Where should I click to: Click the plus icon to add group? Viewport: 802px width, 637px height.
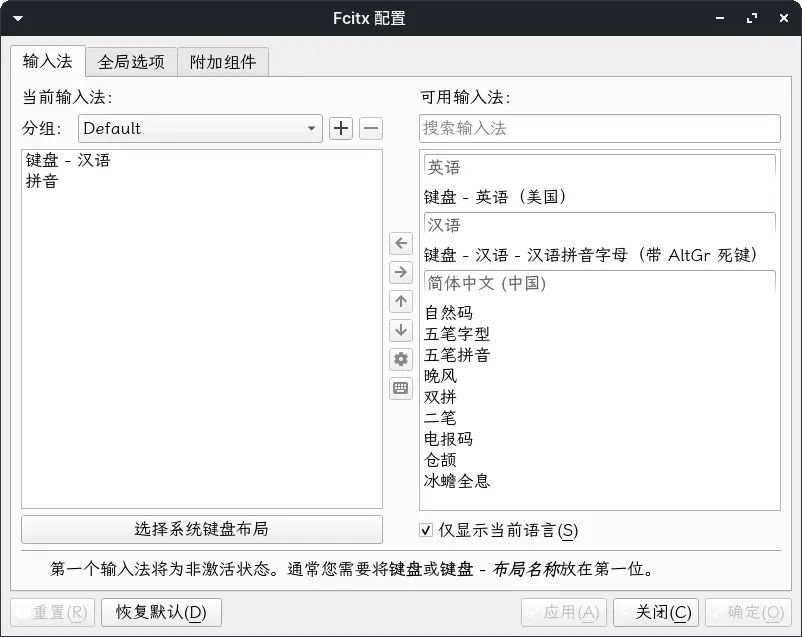click(x=341, y=128)
